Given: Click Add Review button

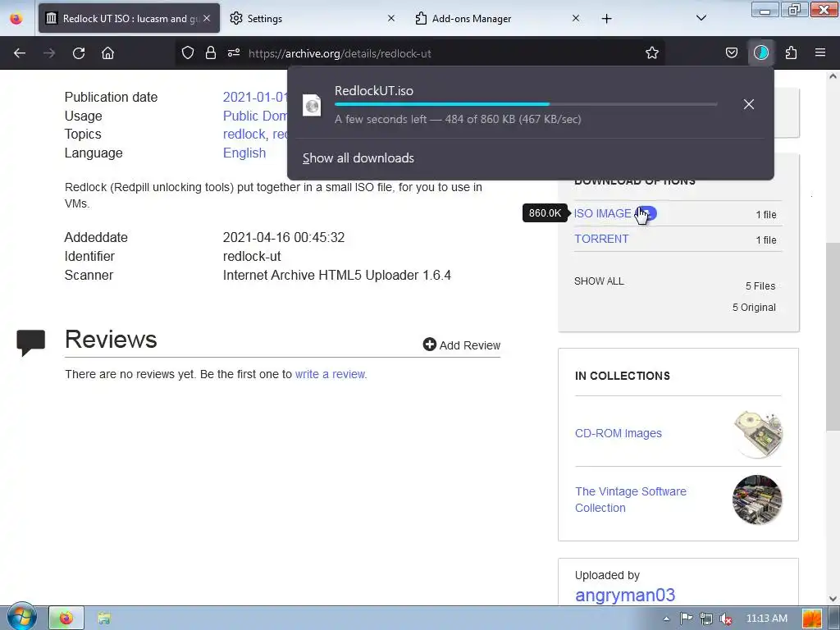Looking at the screenshot, I should point(461,345).
